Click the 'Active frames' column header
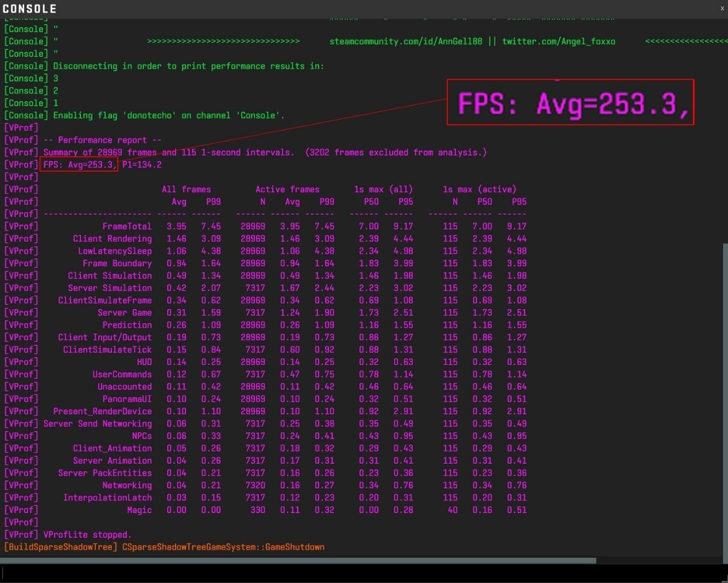 click(x=287, y=189)
